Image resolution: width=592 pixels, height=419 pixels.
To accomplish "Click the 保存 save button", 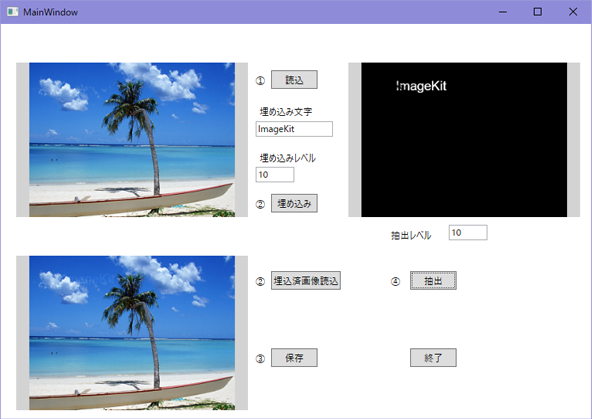I will [x=294, y=357].
